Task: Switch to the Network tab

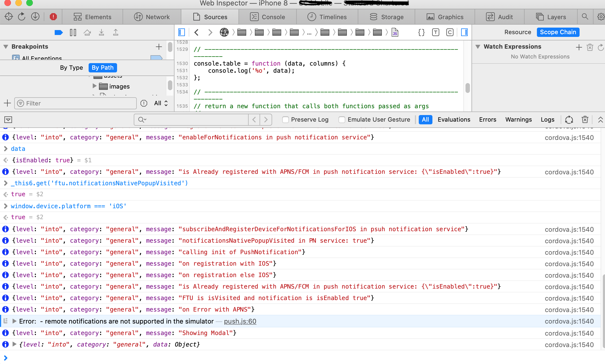Action: click(152, 17)
